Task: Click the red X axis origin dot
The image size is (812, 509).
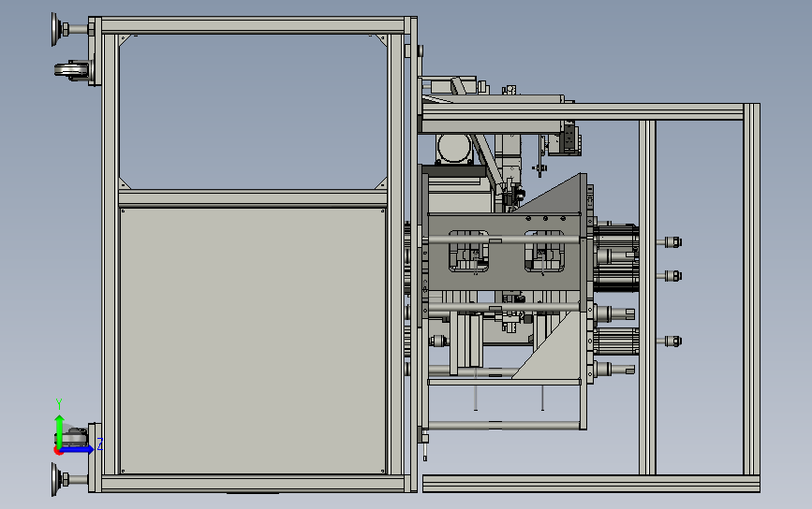Action: point(58,451)
